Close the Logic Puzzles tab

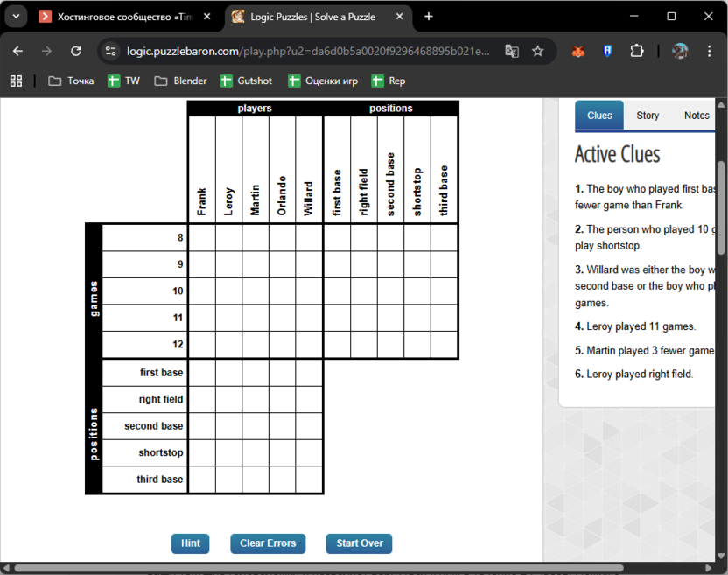pos(399,17)
